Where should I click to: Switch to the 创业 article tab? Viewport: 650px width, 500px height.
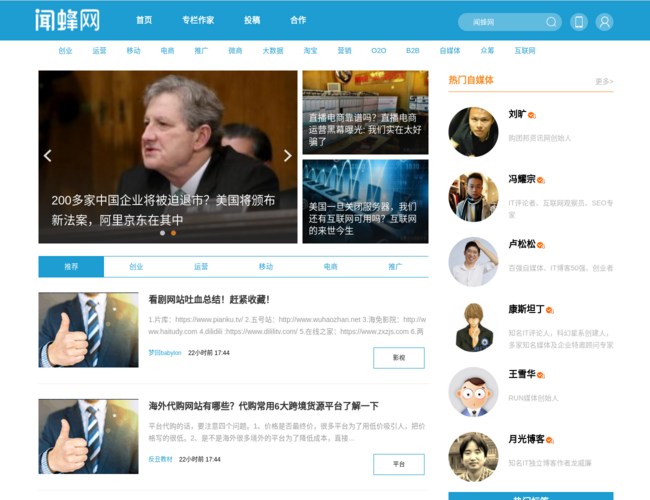click(x=136, y=267)
